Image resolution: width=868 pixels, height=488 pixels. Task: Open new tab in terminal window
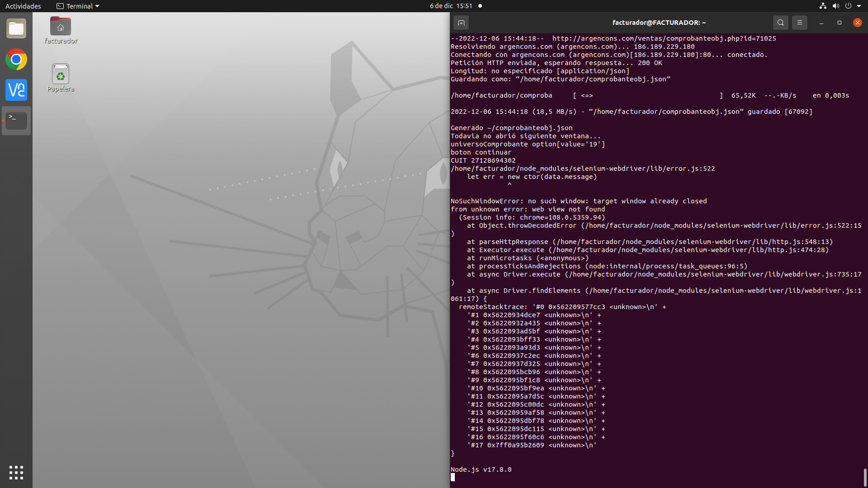coord(461,23)
